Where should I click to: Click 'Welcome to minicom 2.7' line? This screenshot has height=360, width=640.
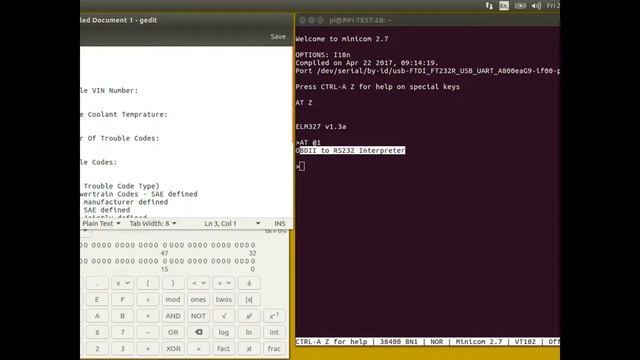[x=342, y=39]
